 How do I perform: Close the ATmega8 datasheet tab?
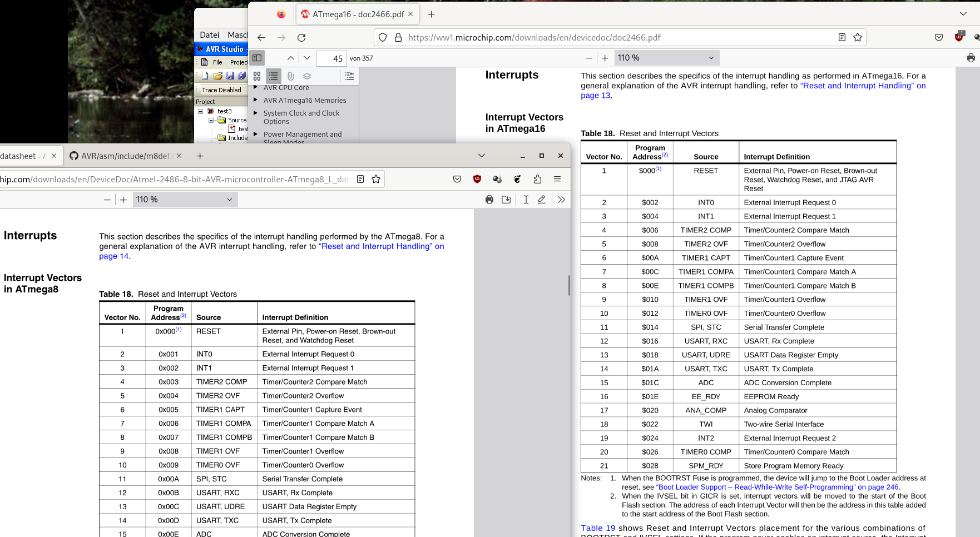click(x=54, y=156)
